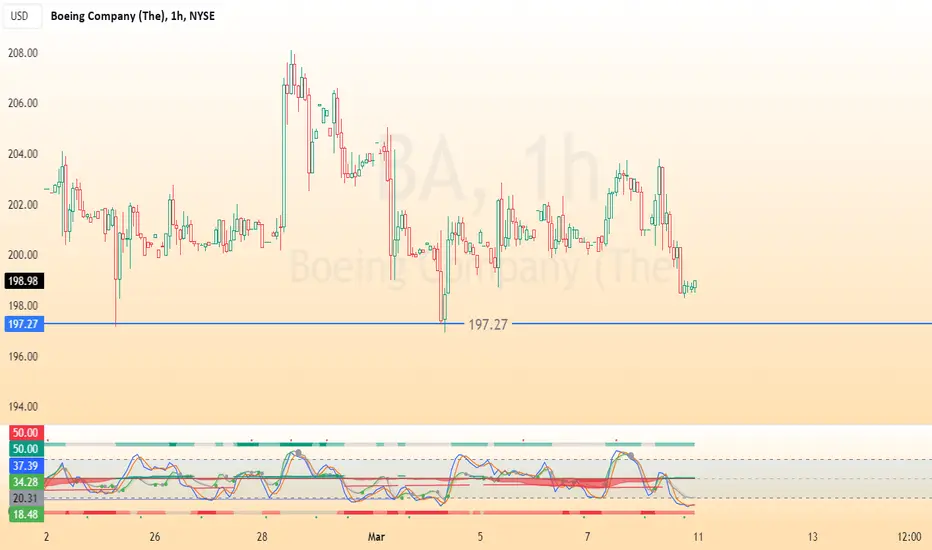Screen dimensions: 932x550
Task: Click the 5 date on time axis
Action: [480, 537]
